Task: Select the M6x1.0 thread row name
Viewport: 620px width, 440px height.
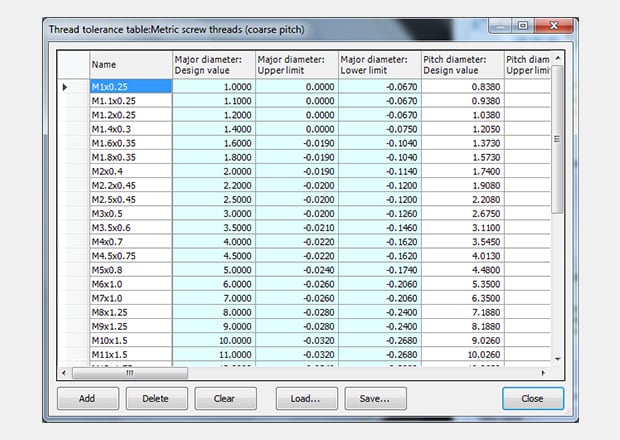Action: coord(130,284)
